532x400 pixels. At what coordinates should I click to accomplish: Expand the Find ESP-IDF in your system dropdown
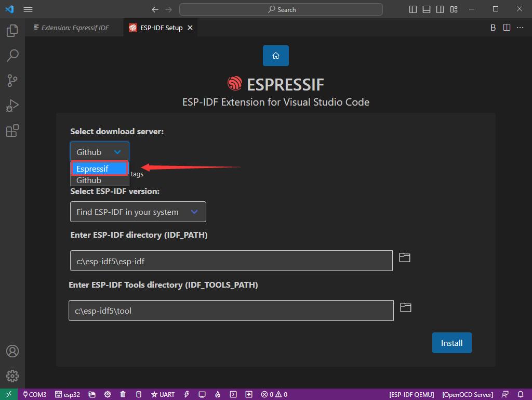[x=138, y=212]
